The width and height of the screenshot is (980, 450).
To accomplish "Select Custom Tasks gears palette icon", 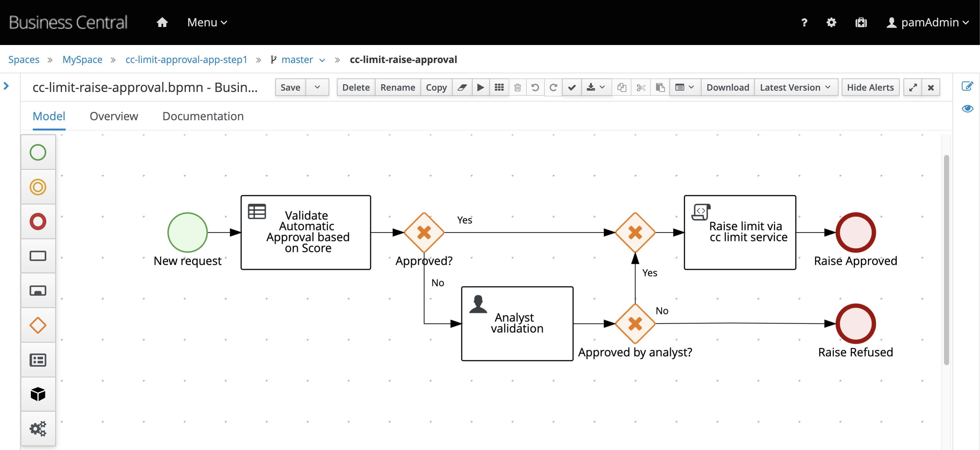I will pyautogui.click(x=38, y=429).
